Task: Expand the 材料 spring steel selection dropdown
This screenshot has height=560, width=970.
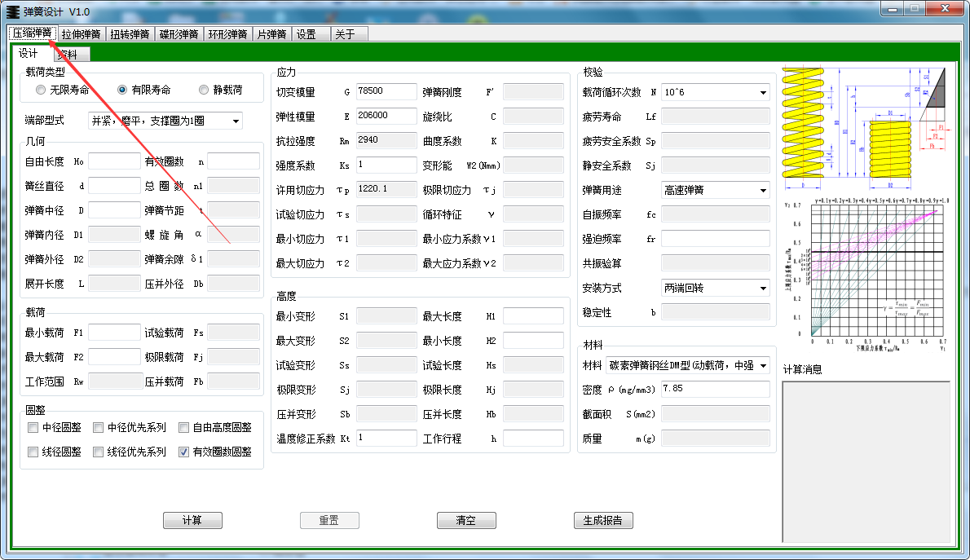Action: (x=762, y=365)
